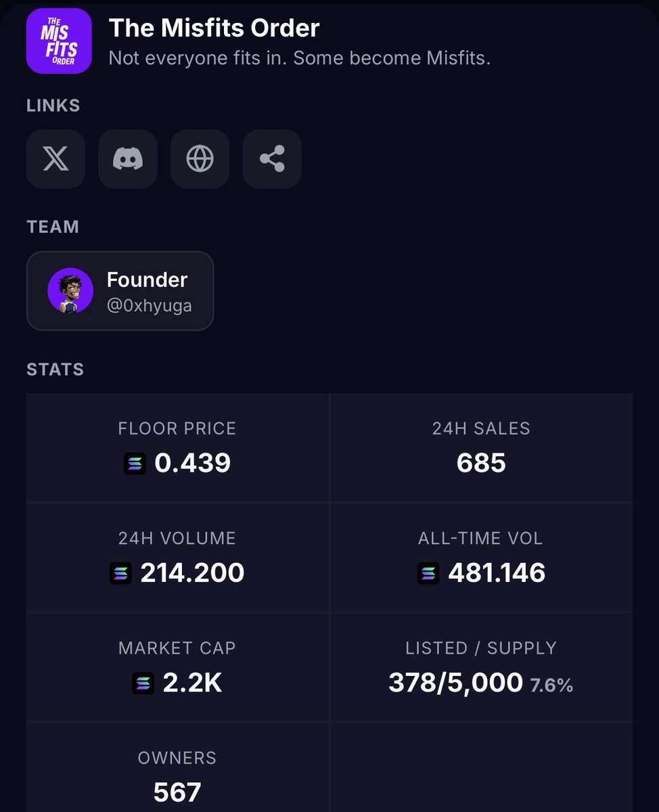Click the Listed / Supply 378/5,000 stat
The width and height of the screenshot is (659, 812).
point(481,667)
